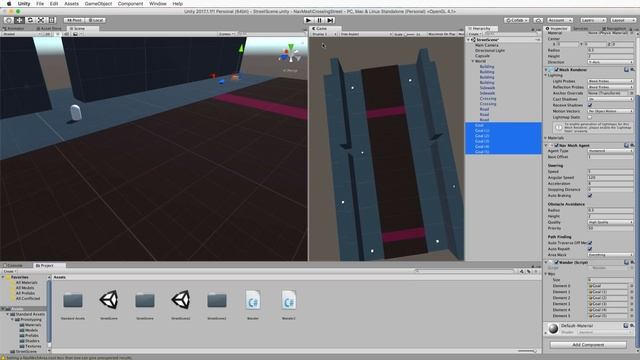Open the Layout dropdown

coord(622,20)
